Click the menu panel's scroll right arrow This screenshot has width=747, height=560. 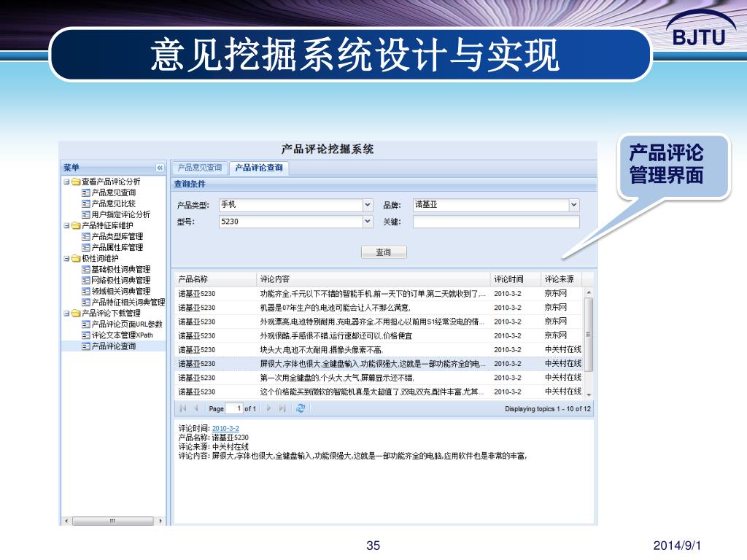(160, 521)
